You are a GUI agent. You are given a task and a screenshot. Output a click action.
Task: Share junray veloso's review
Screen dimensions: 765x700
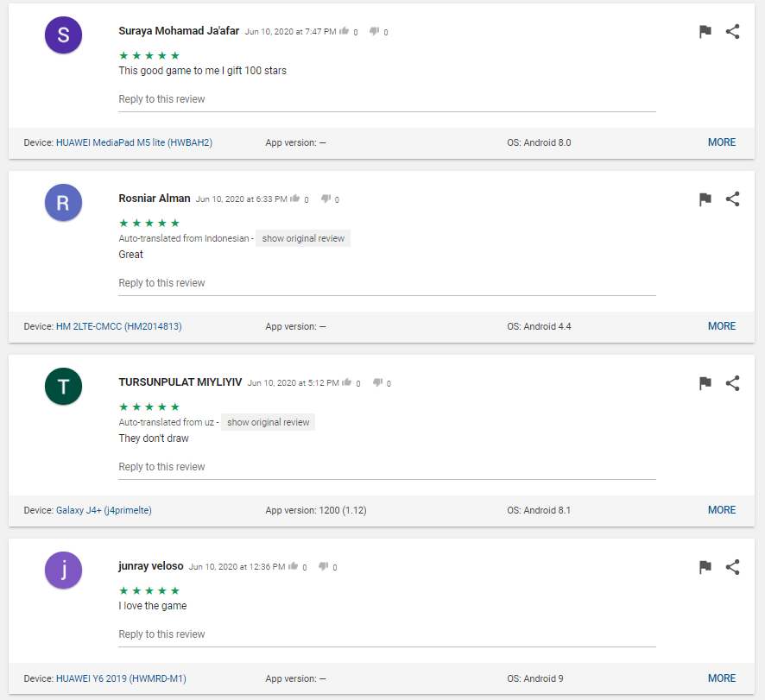[x=732, y=567]
